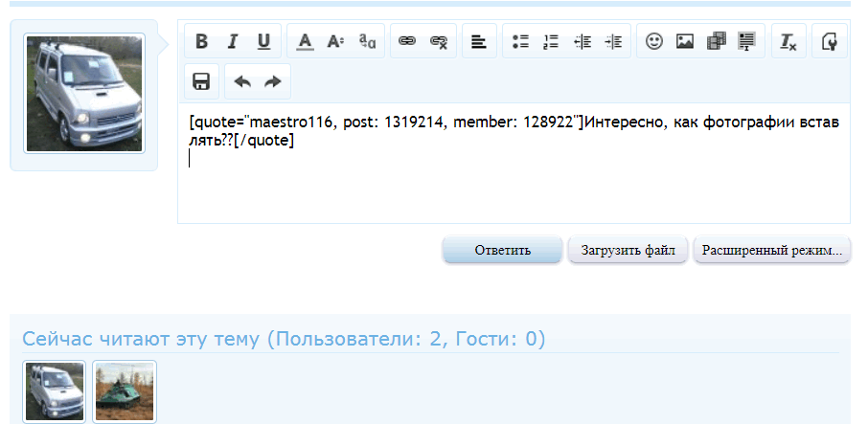868x424 pixels.
Task: Clear text formatting with the Tx icon
Action: click(788, 41)
